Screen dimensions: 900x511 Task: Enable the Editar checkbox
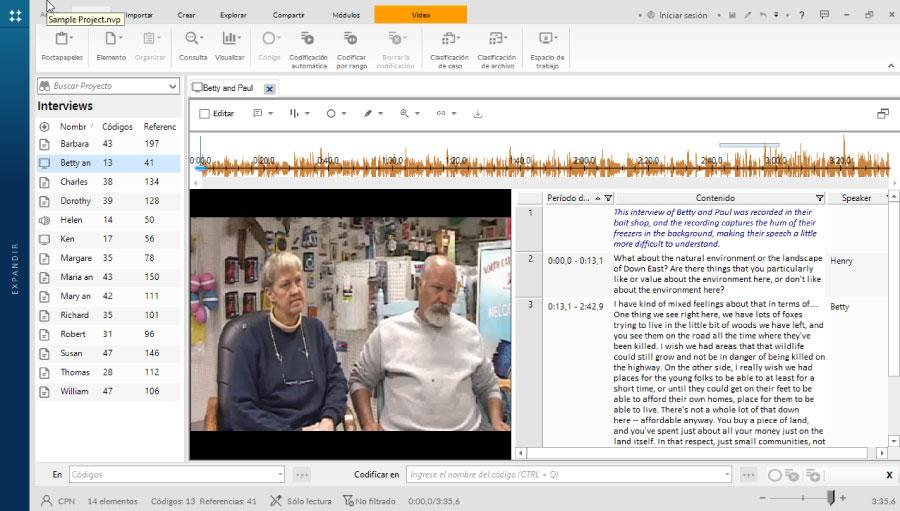(204, 114)
